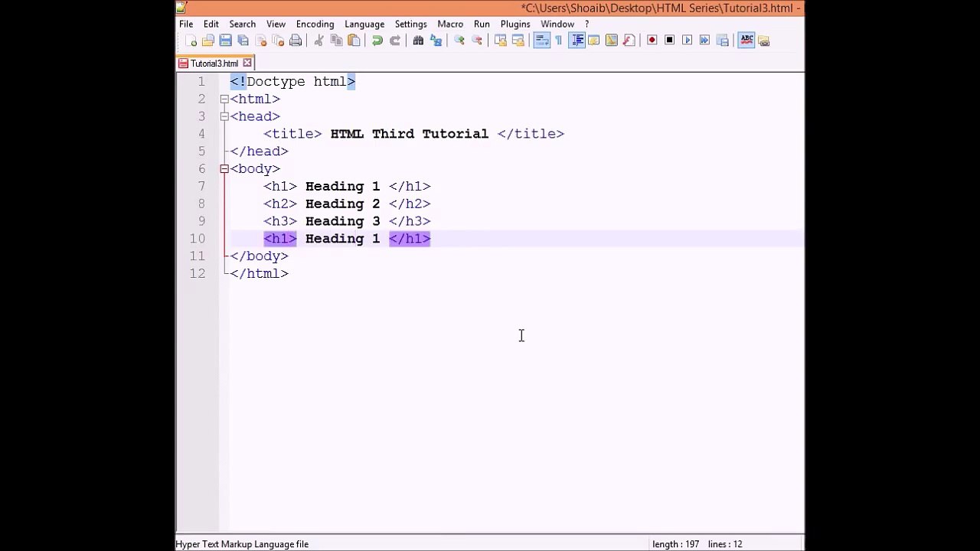980x551 pixels.
Task: Collapse the body tag fold marker
Action: click(x=224, y=168)
